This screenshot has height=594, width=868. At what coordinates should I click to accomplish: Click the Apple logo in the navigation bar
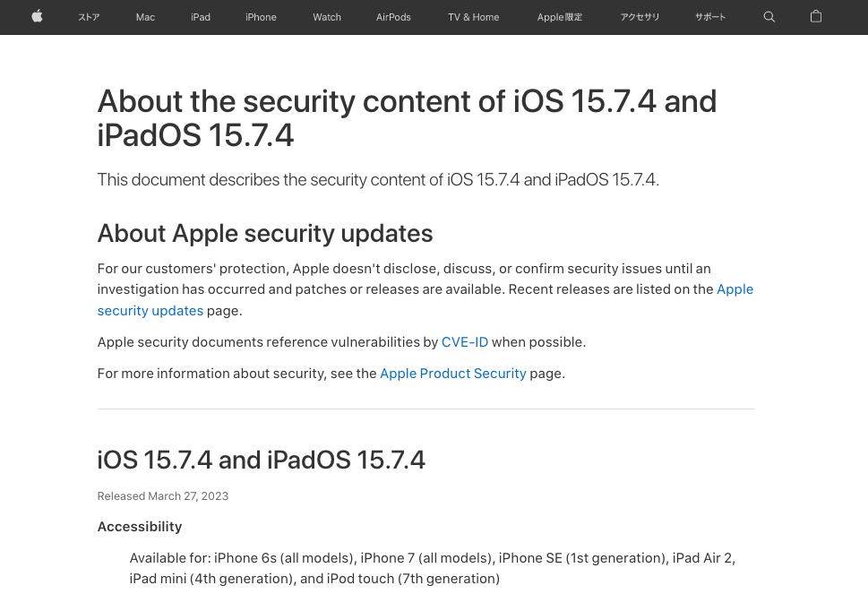[x=37, y=17]
